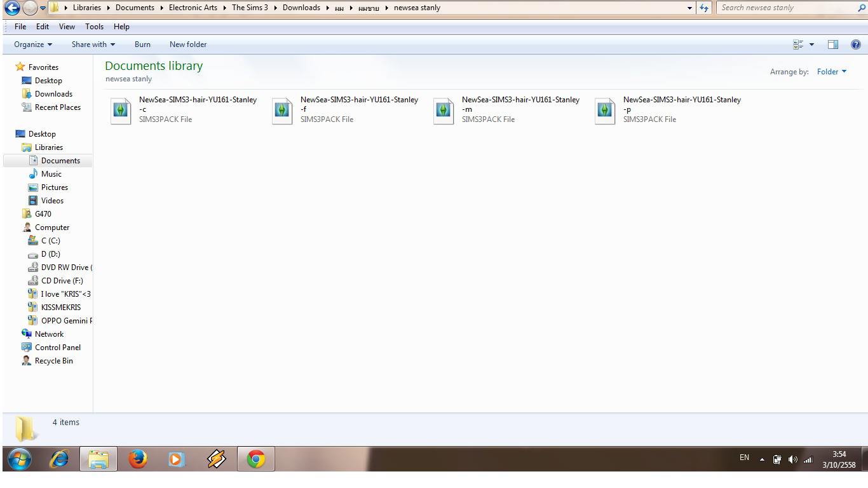The width and height of the screenshot is (868, 488).
Task: Open Help with the question mark icon
Action: click(856, 44)
